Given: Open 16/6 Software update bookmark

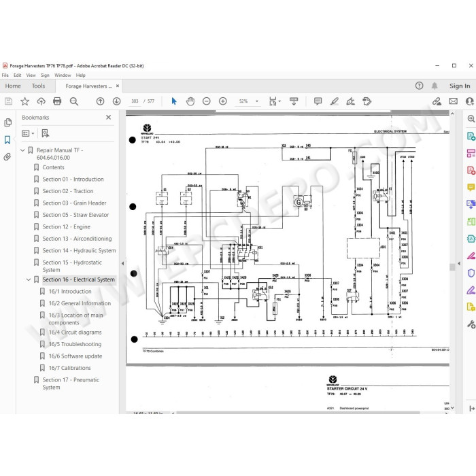Looking at the screenshot, I should 75,356.
